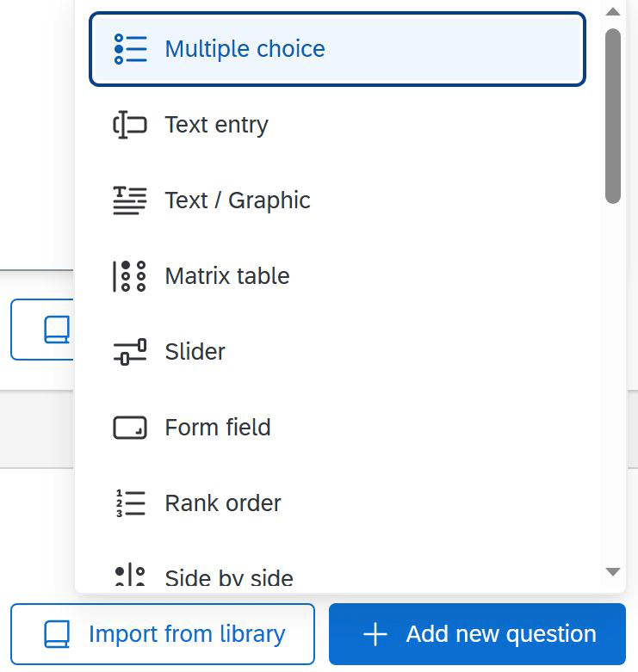Select Multiple choice question type
This screenshot has height=672, width=638.
pyautogui.click(x=338, y=49)
